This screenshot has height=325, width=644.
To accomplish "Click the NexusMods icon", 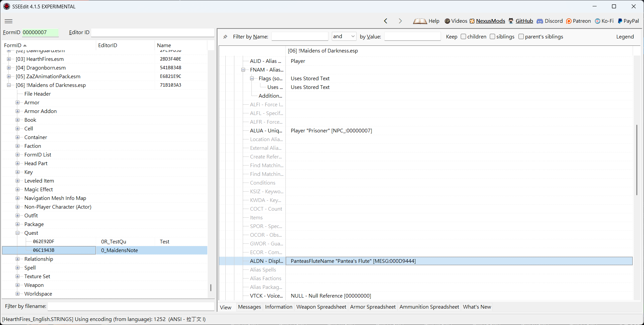I will click(472, 21).
